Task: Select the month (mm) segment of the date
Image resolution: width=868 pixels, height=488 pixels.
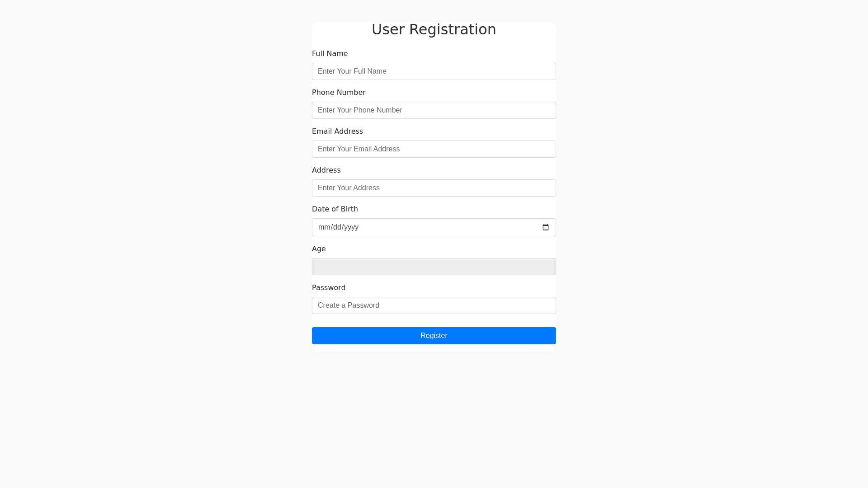Action: (323, 227)
